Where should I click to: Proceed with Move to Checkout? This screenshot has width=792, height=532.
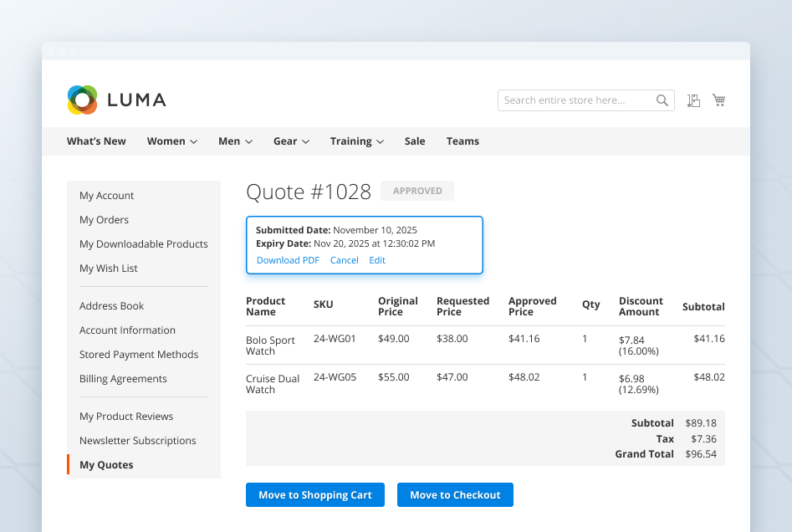click(455, 494)
